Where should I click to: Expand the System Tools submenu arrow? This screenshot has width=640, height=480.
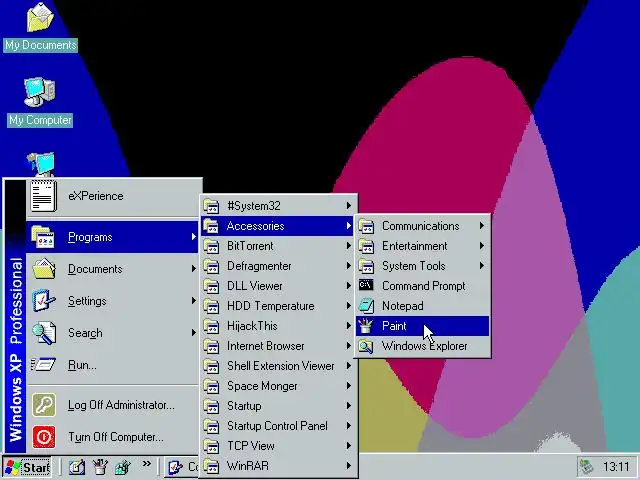click(x=482, y=266)
